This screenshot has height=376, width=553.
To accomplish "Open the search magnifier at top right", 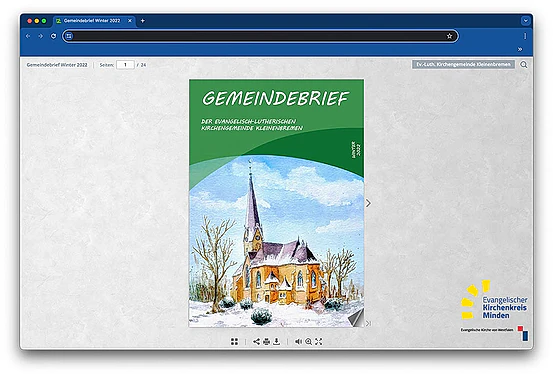I will 524,65.
